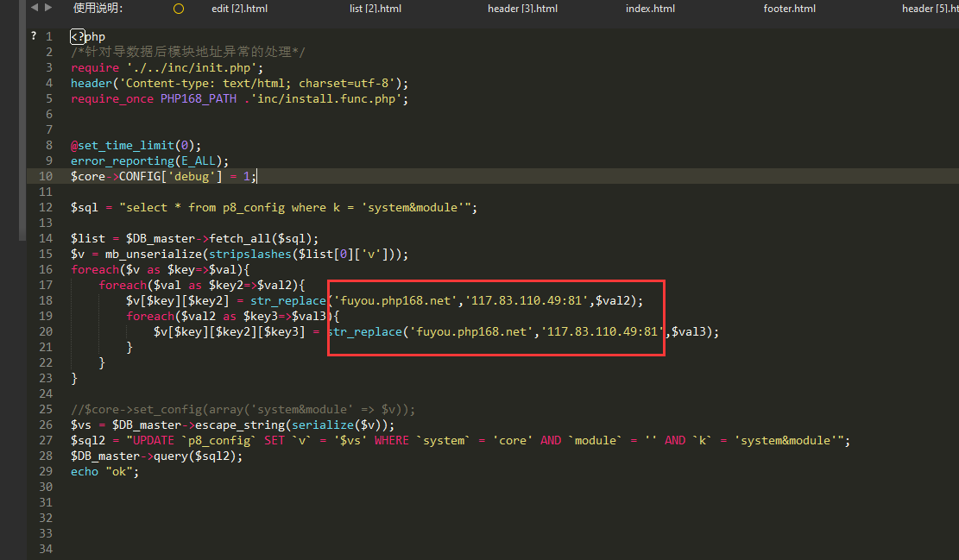959x560 pixels.
Task: Switch to the 使用说明 tab
Action: [x=98, y=9]
